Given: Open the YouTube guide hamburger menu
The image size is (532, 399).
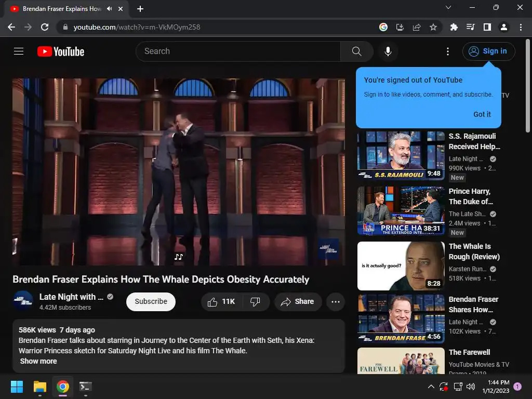Looking at the screenshot, I should coord(19,51).
